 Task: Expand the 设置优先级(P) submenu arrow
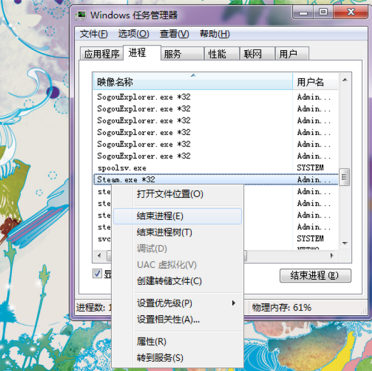point(234,303)
